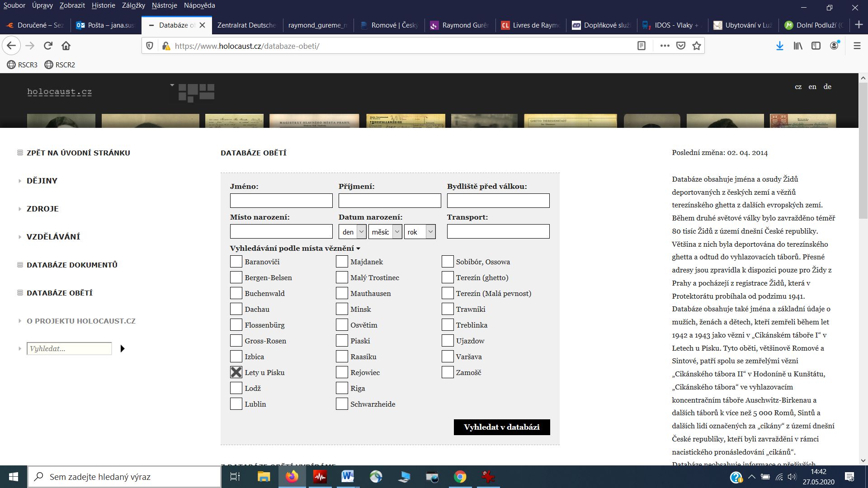Screen dimensions: 868x488
Task: Open the rok year dropdown
Action: (420, 232)
